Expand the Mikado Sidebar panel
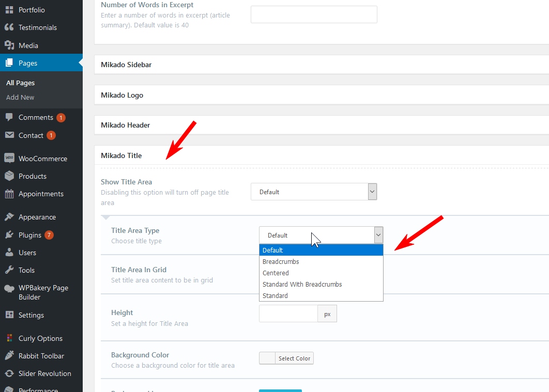The height and width of the screenshot is (392, 549). coord(322,65)
